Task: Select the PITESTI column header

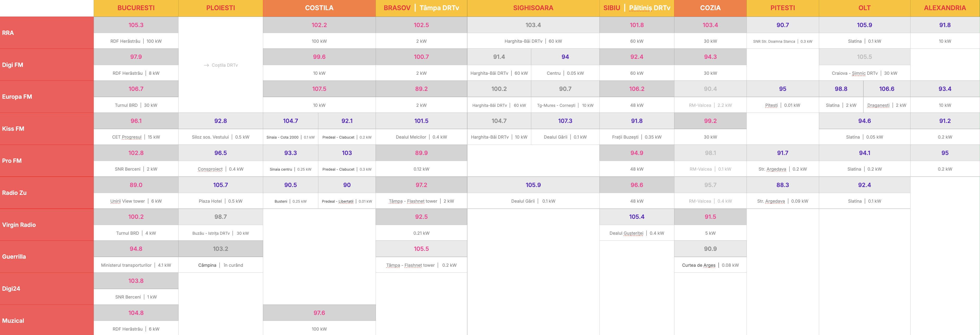Action: coord(782,8)
